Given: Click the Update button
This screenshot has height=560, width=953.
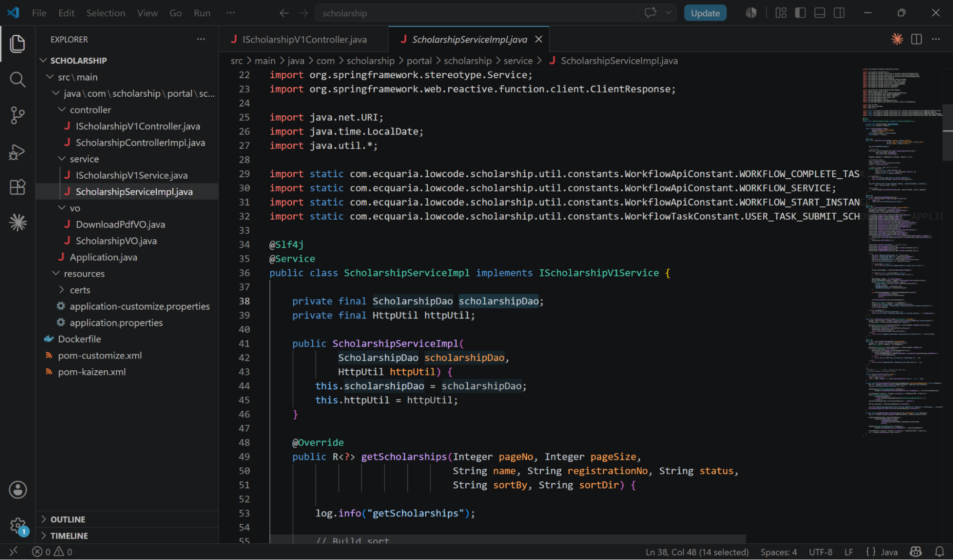Looking at the screenshot, I should pyautogui.click(x=705, y=13).
